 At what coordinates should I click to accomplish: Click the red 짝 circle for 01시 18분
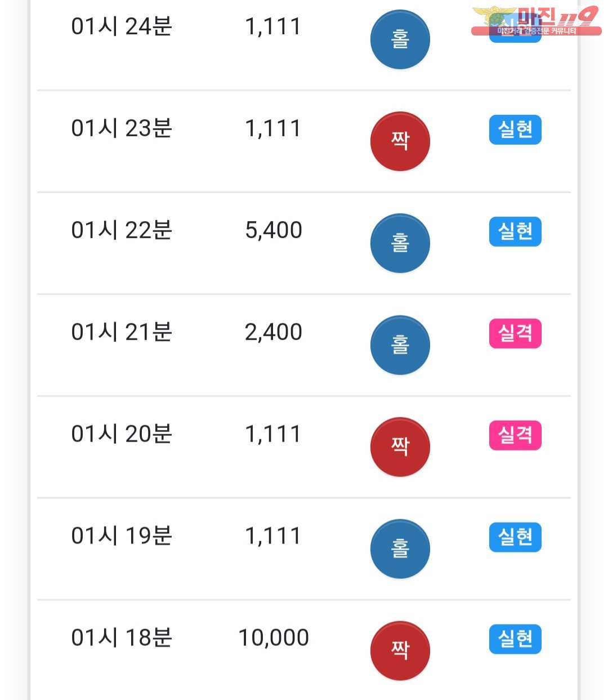point(400,651)
